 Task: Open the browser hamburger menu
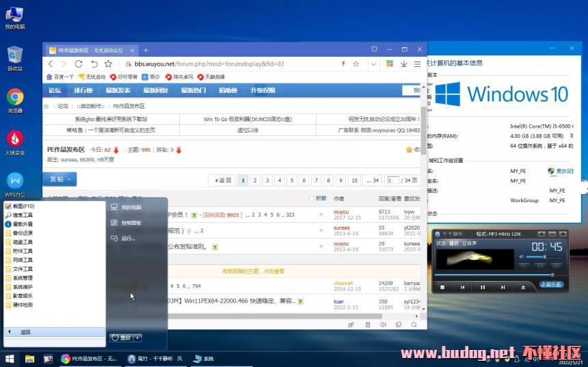point(417,64)
